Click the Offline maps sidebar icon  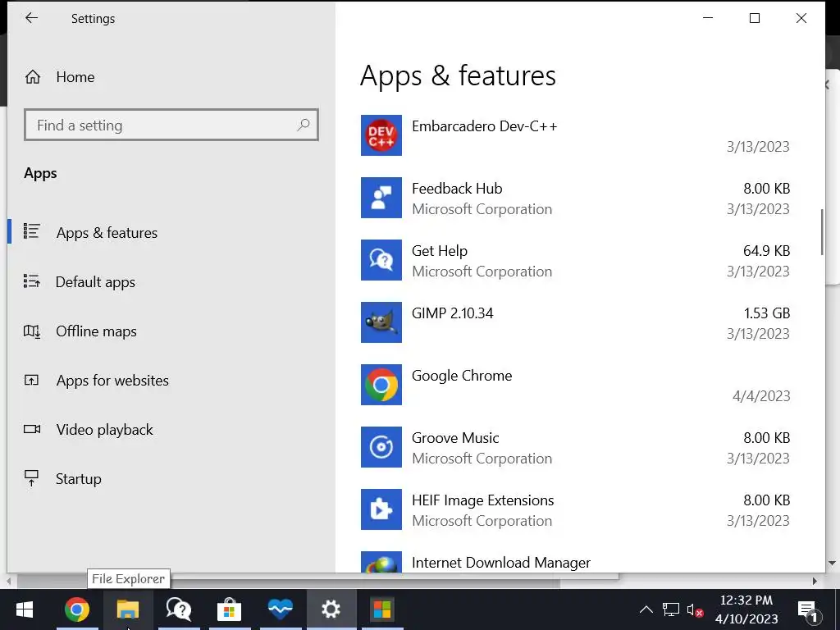tap(32, 331)
